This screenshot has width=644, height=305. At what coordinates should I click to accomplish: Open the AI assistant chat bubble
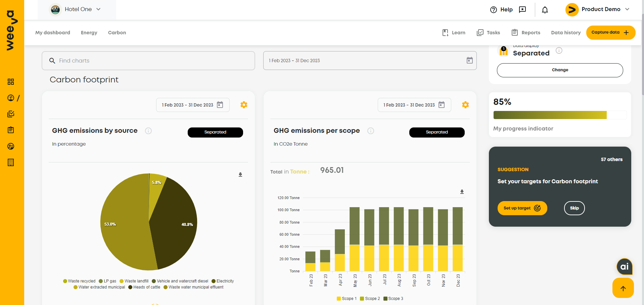point(624,267)
